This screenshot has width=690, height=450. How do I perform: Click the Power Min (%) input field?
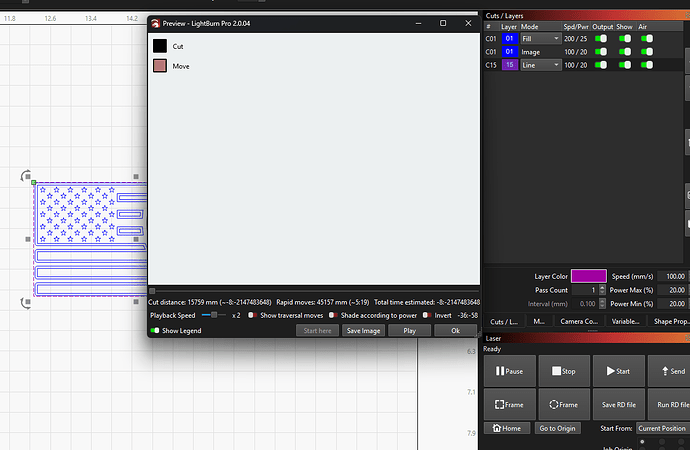click(x=673, y=304)
